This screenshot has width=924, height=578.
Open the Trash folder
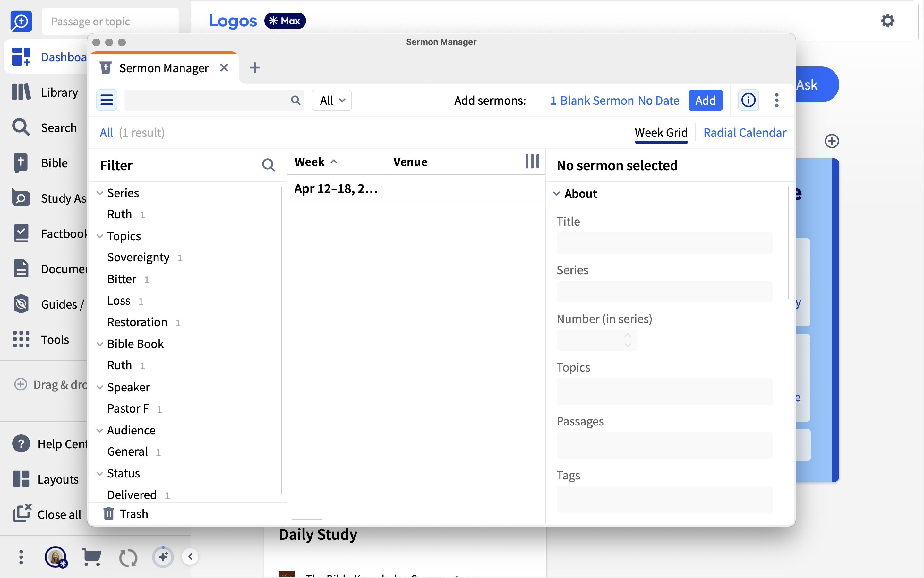coord(126,514)
